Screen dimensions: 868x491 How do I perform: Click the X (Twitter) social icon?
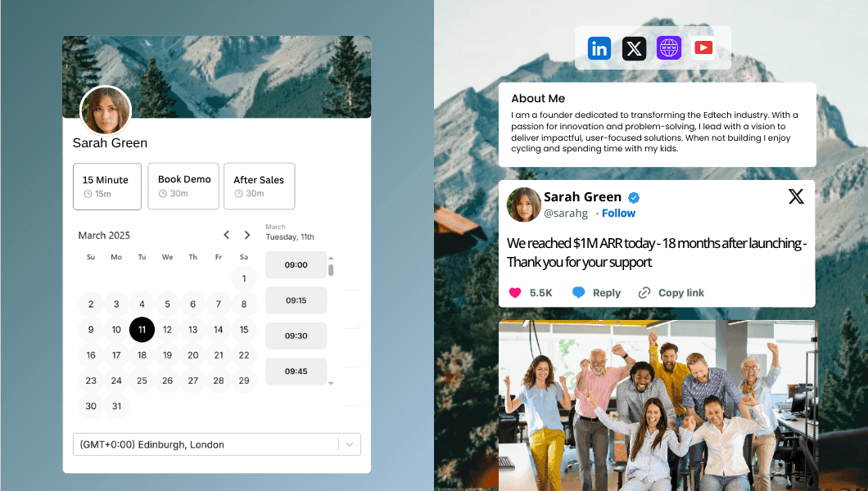(634, 47)
